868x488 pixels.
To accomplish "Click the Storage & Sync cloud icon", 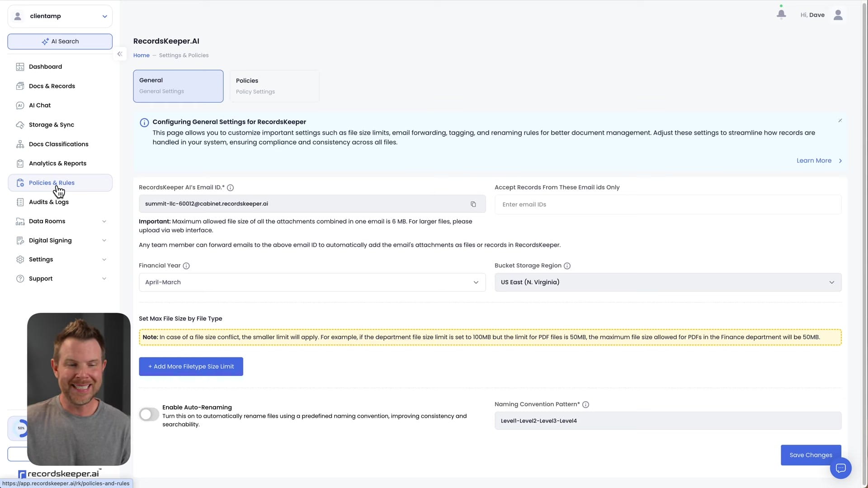I will pos(20,125).
